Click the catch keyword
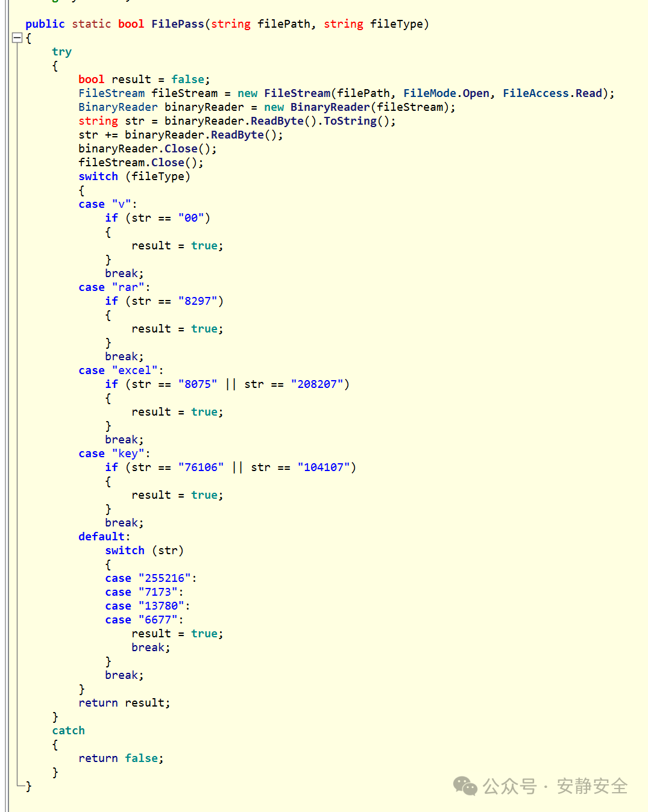Image resolution: width=648 pixels, height=812 pixels. pos(68,730)
